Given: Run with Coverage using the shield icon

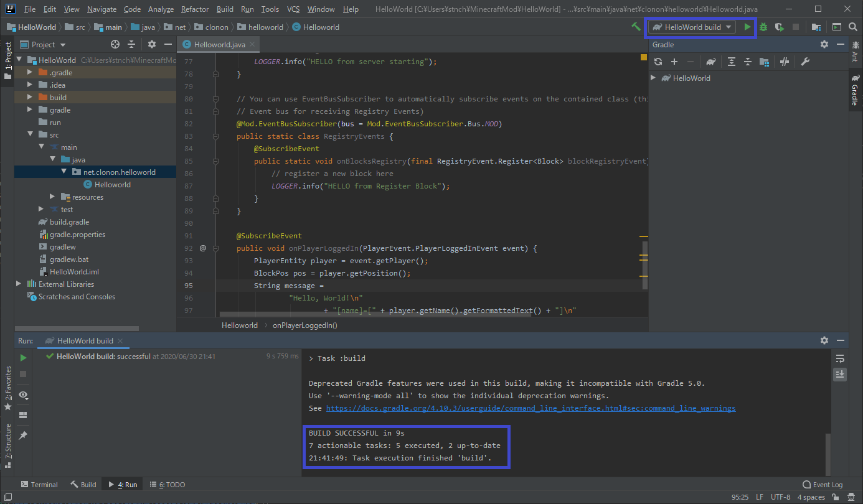Looking at the screenshot, I should click(779, 27).
